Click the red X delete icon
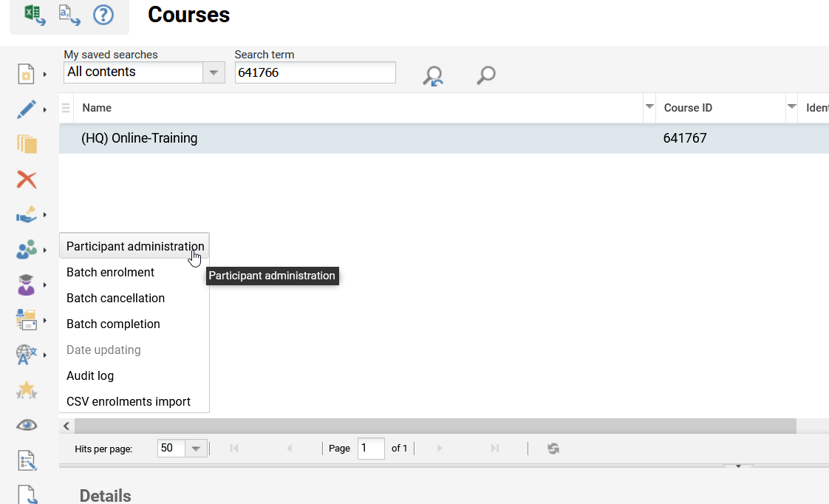 (27, 180)
